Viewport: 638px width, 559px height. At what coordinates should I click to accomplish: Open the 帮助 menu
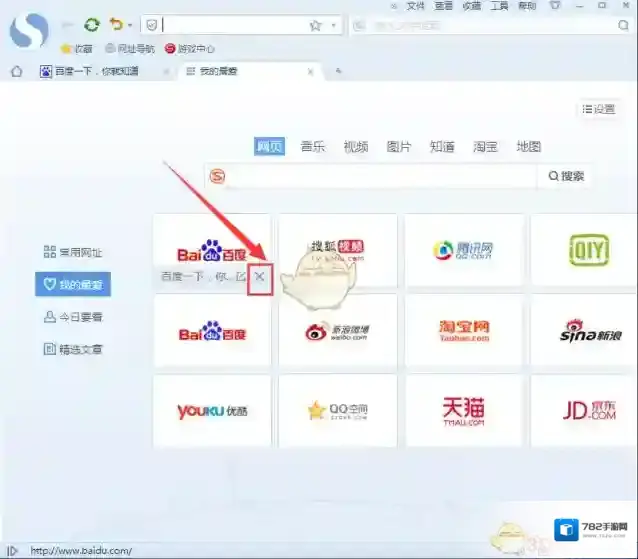[x=527, y=6]
